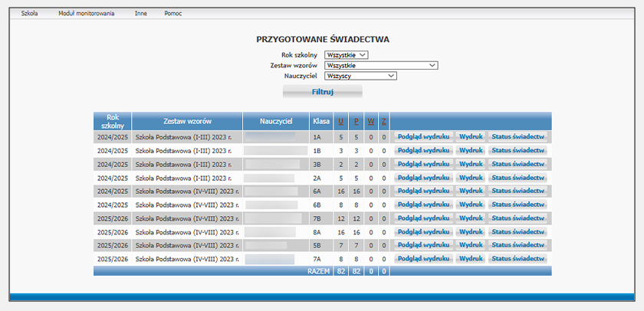Open the Inne menu
This screenshot has height=311, width=644.
click(140, 14)
